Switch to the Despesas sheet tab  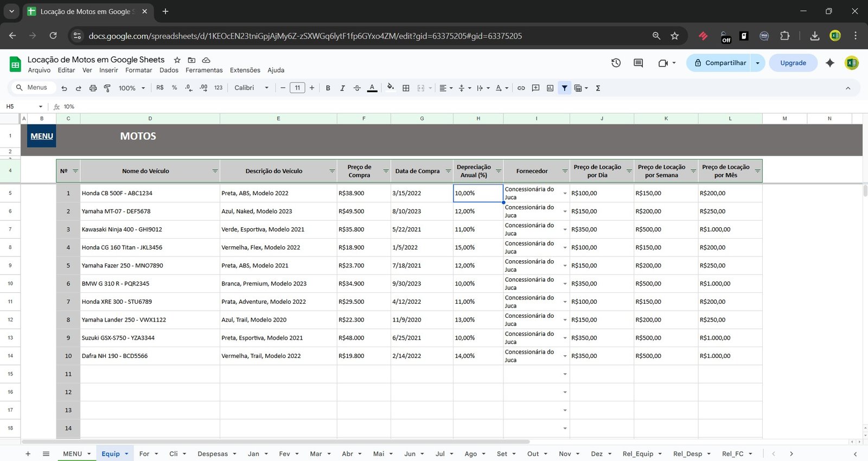pos(212,453)
